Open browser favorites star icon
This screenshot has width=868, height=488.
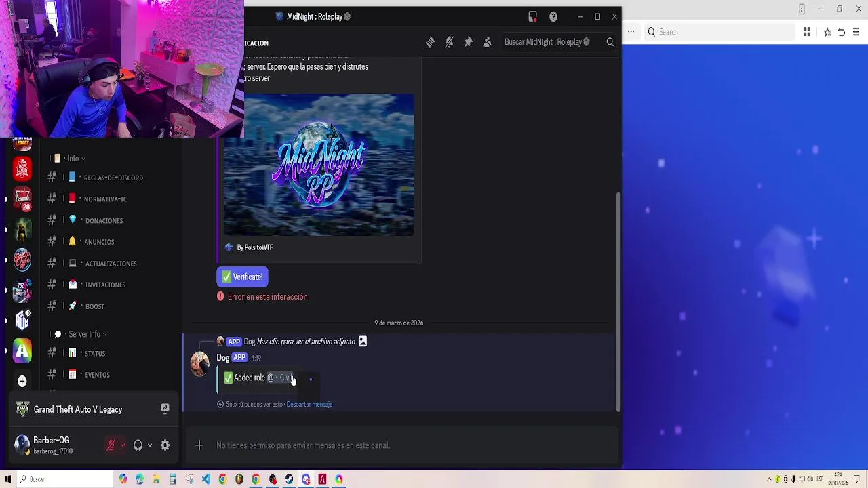coord(827,32)
